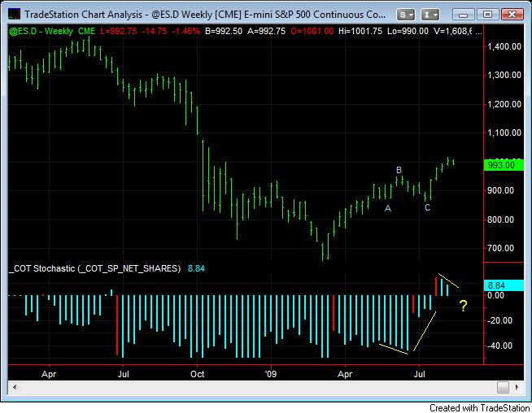Click the cyan 8.84 indicator value marker

[x=504, y=285]
